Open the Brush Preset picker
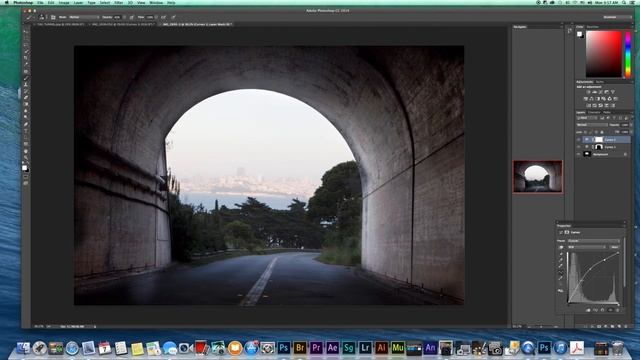The height and width of the screenshot is (360, 640). pyautogui.click(x=42, y=17)
